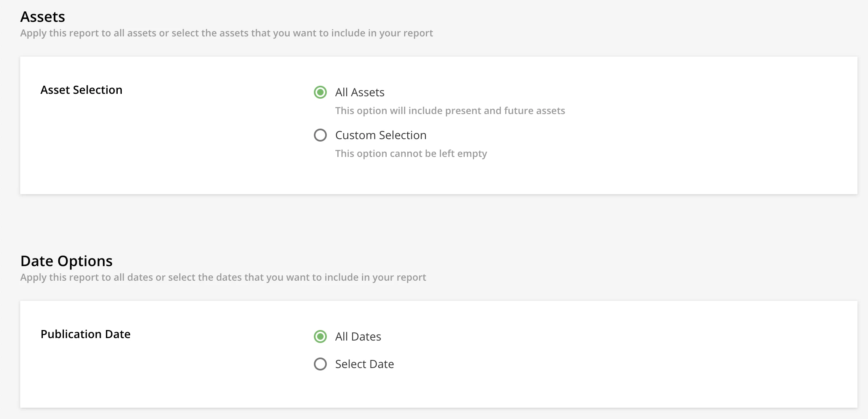
Task: Click the "All Assets" option label
Action: click(360, 93)
